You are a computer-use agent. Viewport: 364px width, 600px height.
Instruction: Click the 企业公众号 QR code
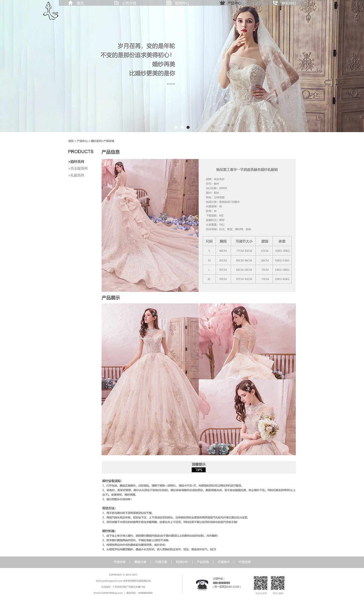260,583
